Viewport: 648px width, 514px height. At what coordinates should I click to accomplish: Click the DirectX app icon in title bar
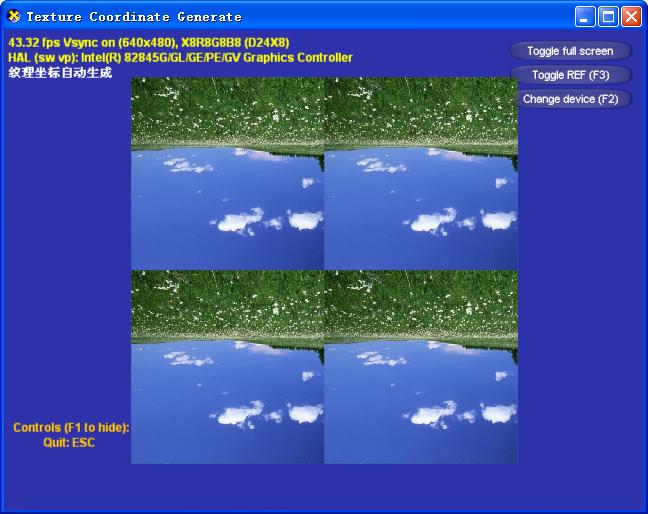(x=14, y=16)
